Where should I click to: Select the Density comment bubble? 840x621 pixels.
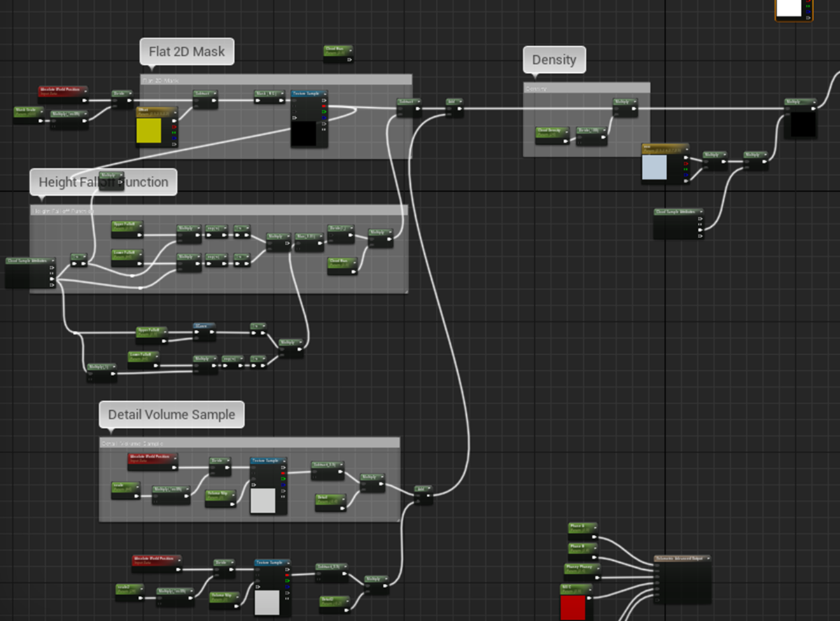pyautogui.click(x=554, y=60)
